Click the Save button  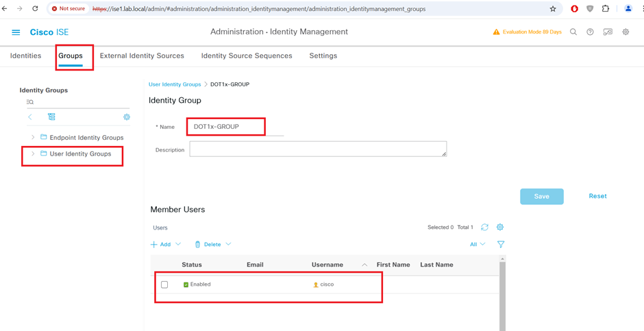coord(541,197)
